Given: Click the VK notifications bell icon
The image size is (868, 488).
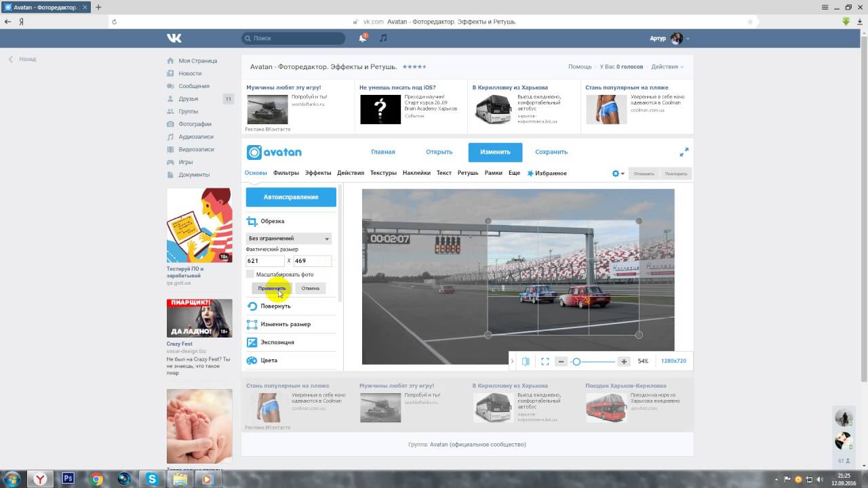Looking at the screenshot, I should [x=363, y=39].
